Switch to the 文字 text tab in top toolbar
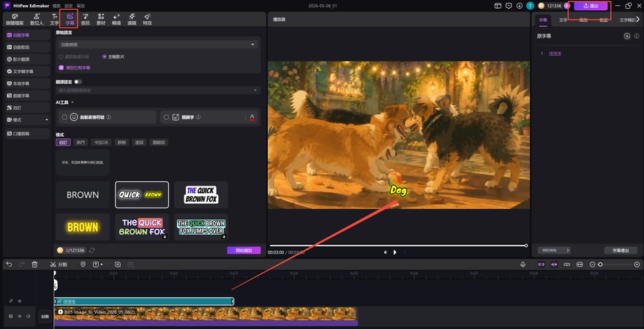Screen dimensions: 644x329 pyautogui.click(x=55, y=19)
